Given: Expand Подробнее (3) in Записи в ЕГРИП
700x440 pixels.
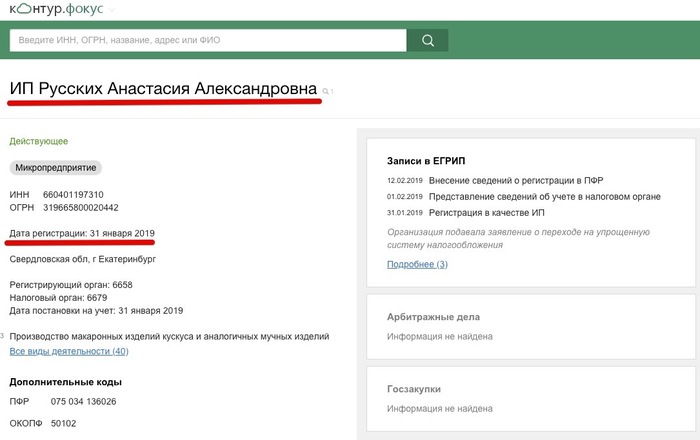Looking at the screenshot, I should pos(417,264).
